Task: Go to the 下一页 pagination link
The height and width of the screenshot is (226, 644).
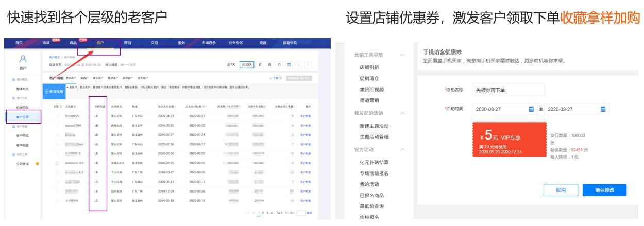Action: point(290,212)
